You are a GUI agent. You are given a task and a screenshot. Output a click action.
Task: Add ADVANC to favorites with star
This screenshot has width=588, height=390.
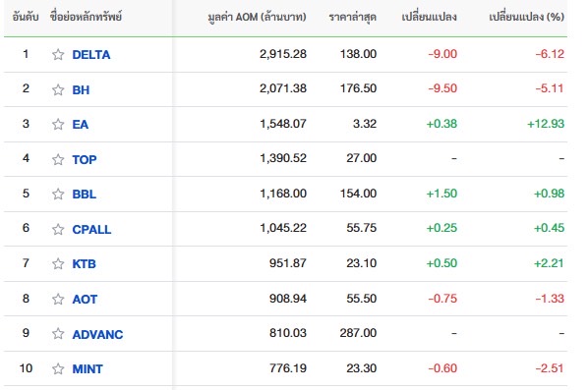point(58,333)
